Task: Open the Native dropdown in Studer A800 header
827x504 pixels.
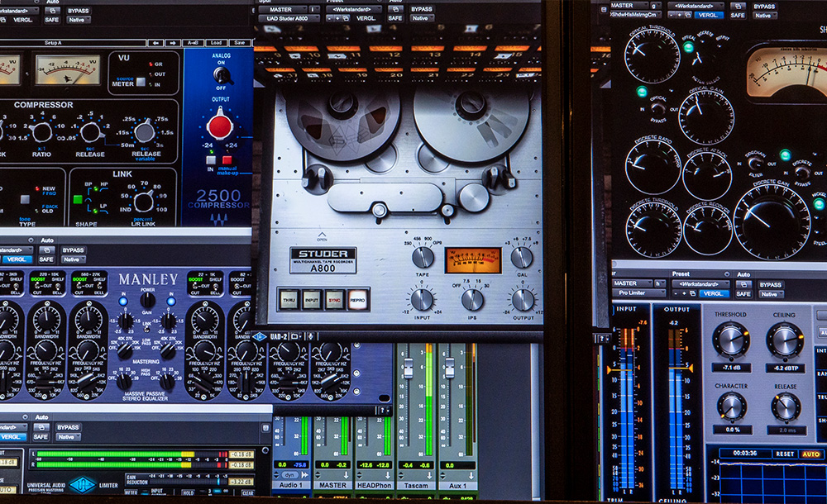Action: 423,18
